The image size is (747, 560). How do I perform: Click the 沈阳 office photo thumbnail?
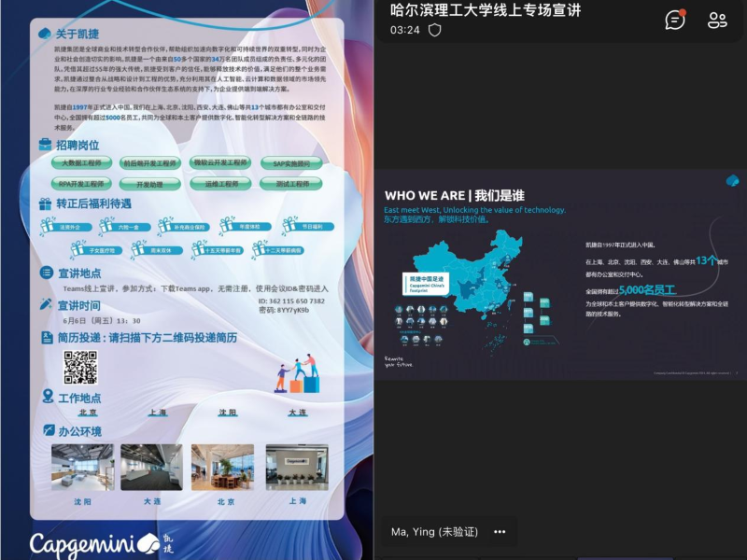tap(82, 467)
